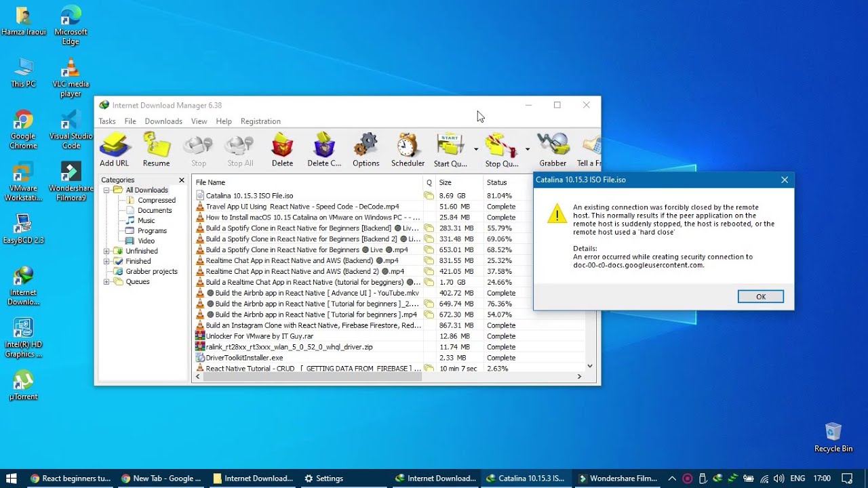
Task: Collapse the All Downloads tree node
Action: (106, 190)
